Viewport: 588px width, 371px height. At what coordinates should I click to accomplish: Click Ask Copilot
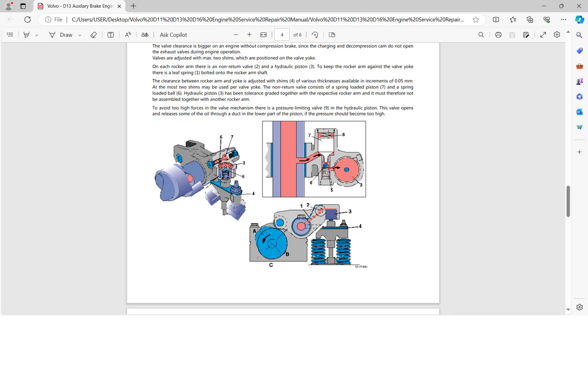[x=173, y=34]
